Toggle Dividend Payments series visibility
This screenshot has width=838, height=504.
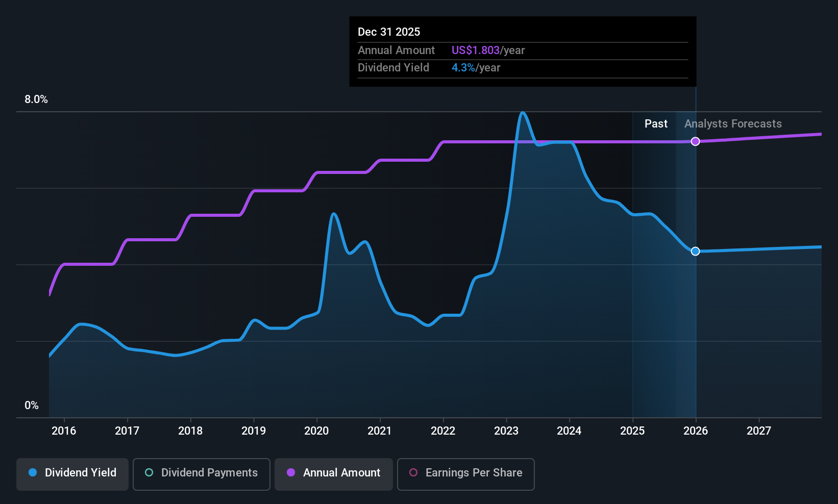tap(201, 473)
